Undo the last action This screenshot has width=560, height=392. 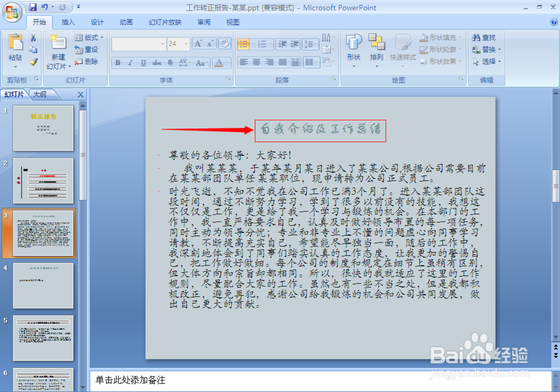45,7
